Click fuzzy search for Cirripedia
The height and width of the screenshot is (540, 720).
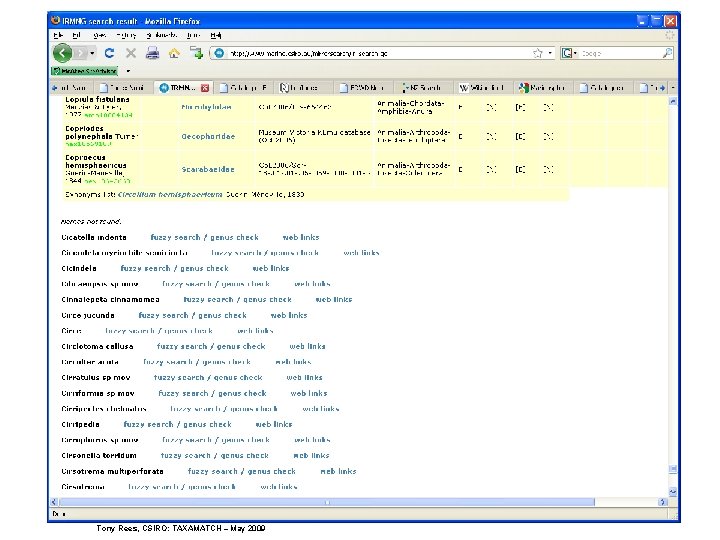[148, 424]
